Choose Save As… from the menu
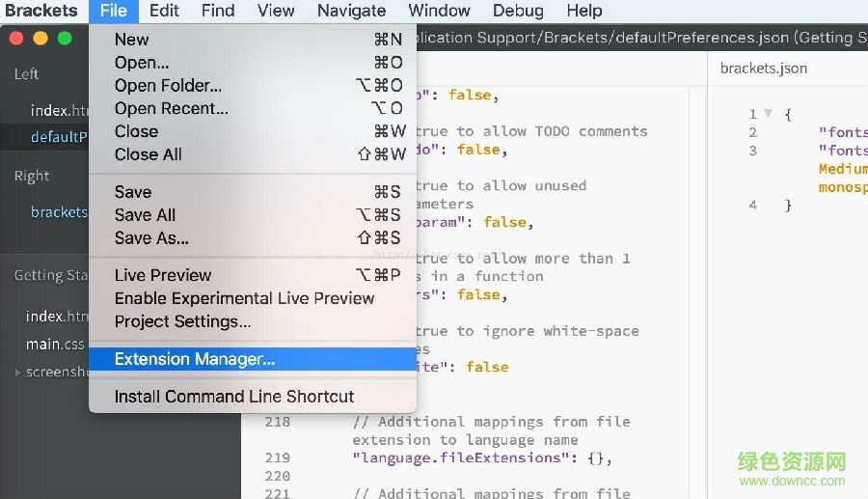 (151, 237)
